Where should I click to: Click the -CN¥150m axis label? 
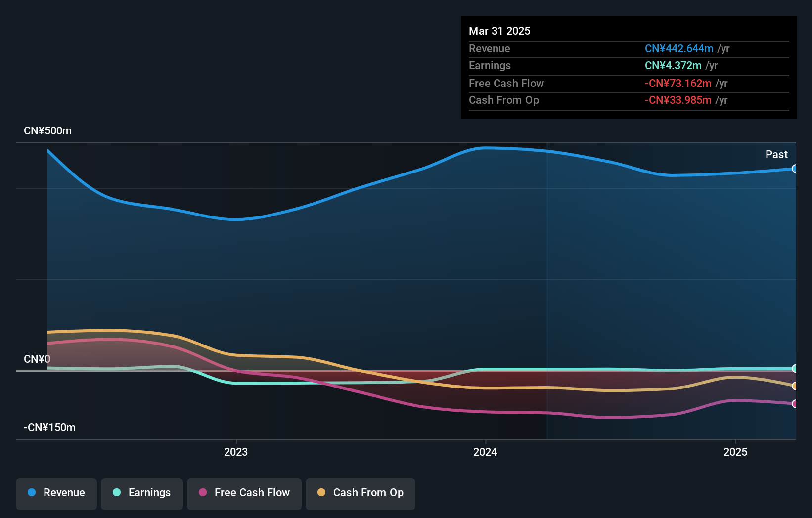[x=49, y=428]
